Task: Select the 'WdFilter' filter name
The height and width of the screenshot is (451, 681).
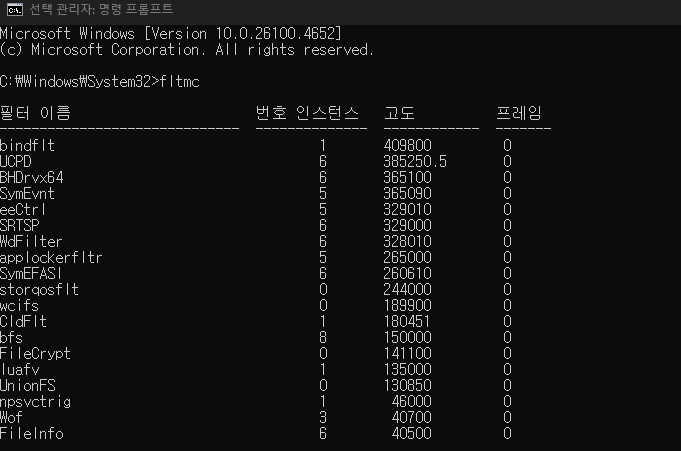Action: click(31, 241)
